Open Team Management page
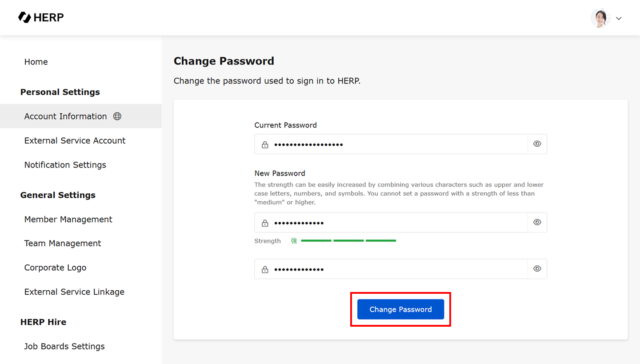Viewport: 640px width, 364px height. [x=63, y=244]
